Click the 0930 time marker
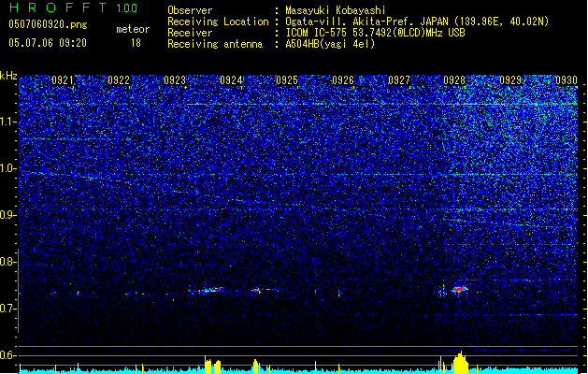The image size is (588, 374). 566,80
